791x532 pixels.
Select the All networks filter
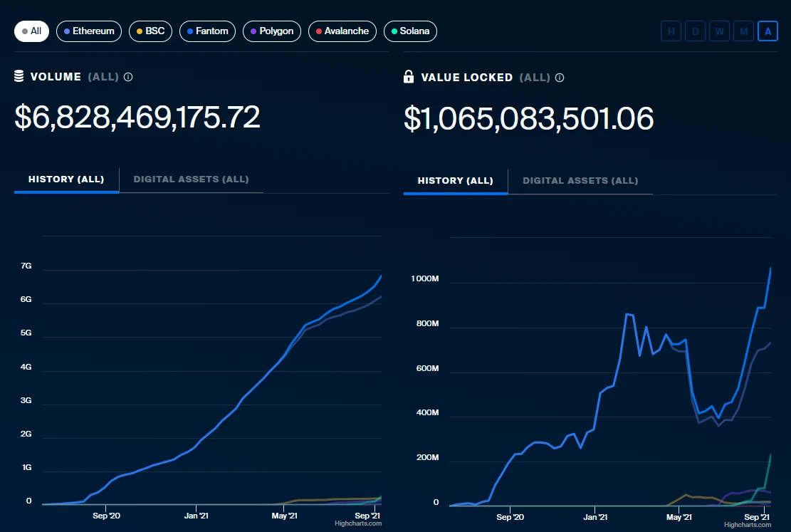[x=32, y=31]
